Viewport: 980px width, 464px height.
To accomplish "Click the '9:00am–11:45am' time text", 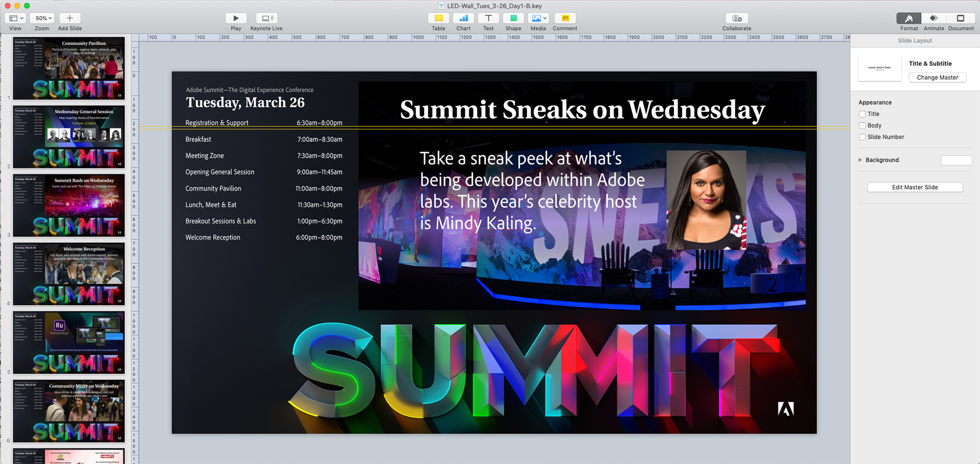I will [320, 172].
